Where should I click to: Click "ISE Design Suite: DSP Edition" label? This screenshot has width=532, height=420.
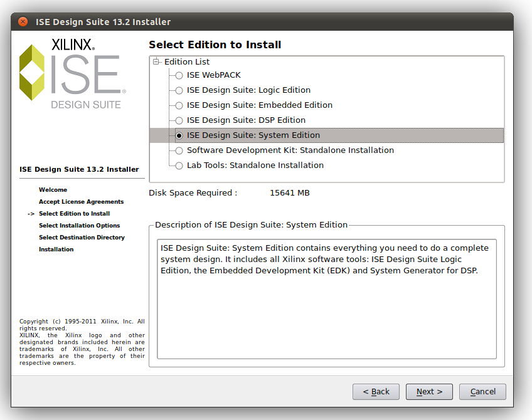point(246,120)
